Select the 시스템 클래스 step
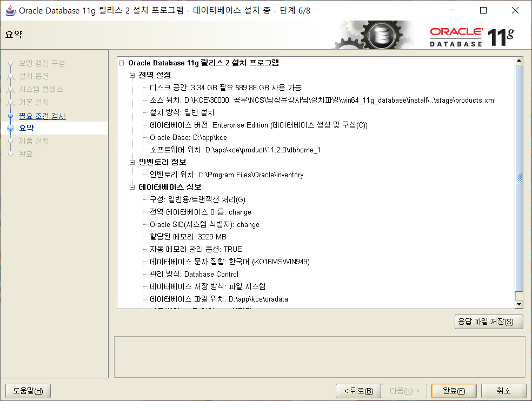This screenshot has height=401, width=532. 41,89
